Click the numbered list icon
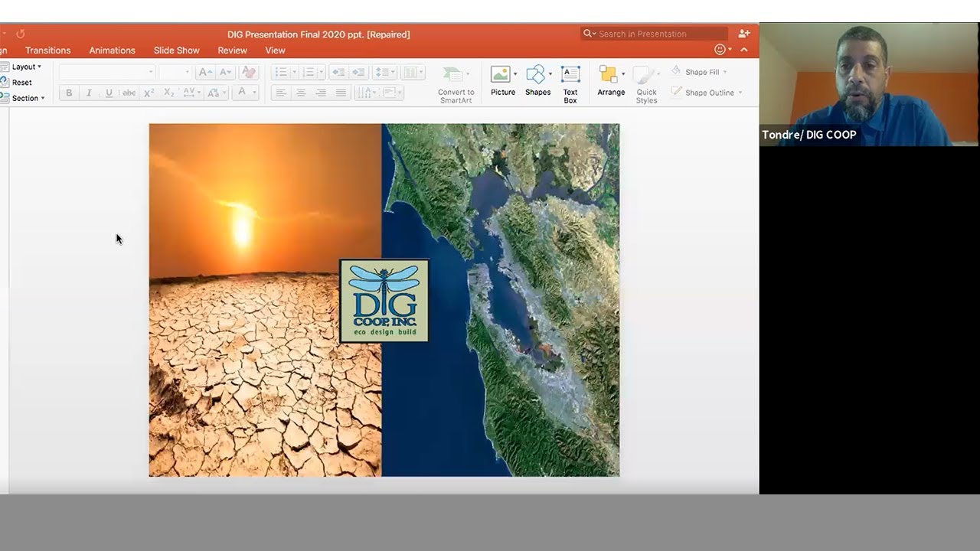Viewport: 980px width, 551px height. click(x=309, y=72)
